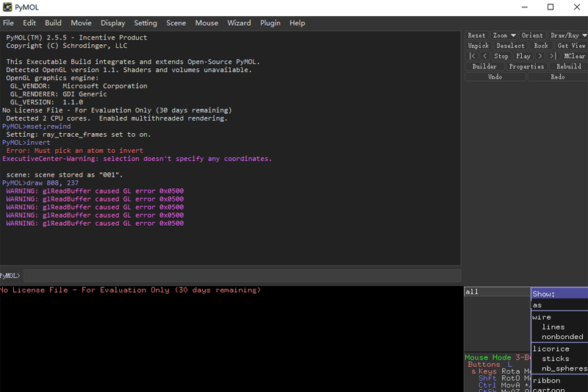The height and width of the screenshot is (392, 588).
Task: Click the Reset view button
Action: (476, 35)
